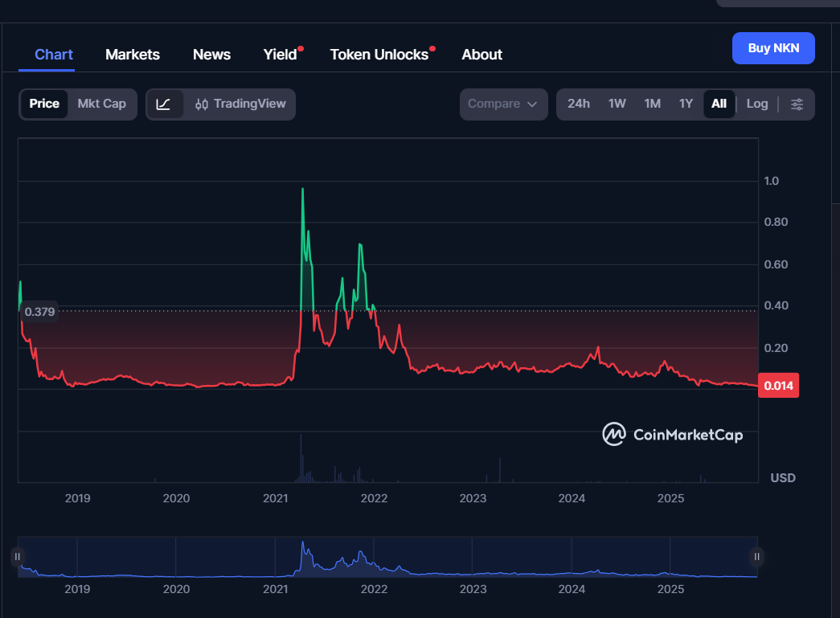The image size is (840, 618).
Task: Toggle Log scale for the chart
Action: point(756,104)
